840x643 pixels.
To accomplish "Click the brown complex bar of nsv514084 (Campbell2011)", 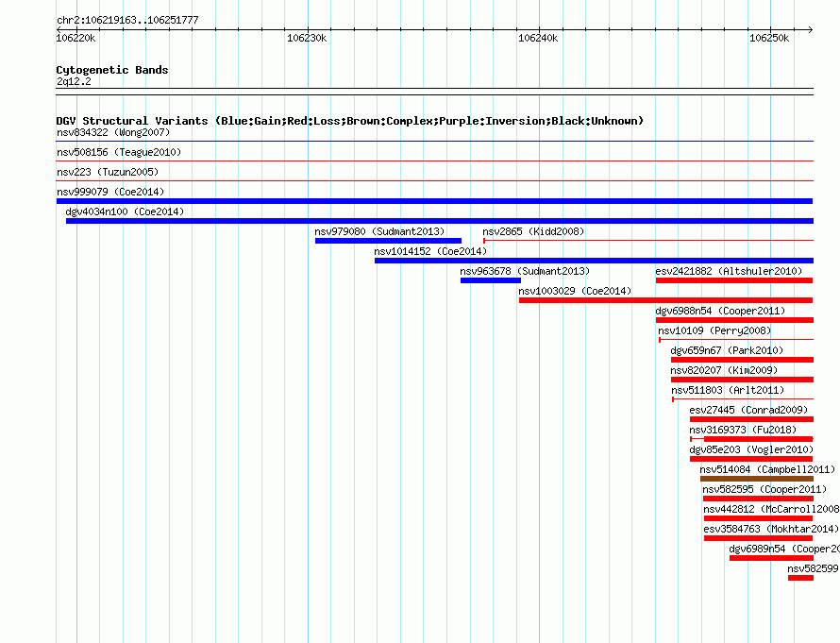I will (x=756, y=479).
